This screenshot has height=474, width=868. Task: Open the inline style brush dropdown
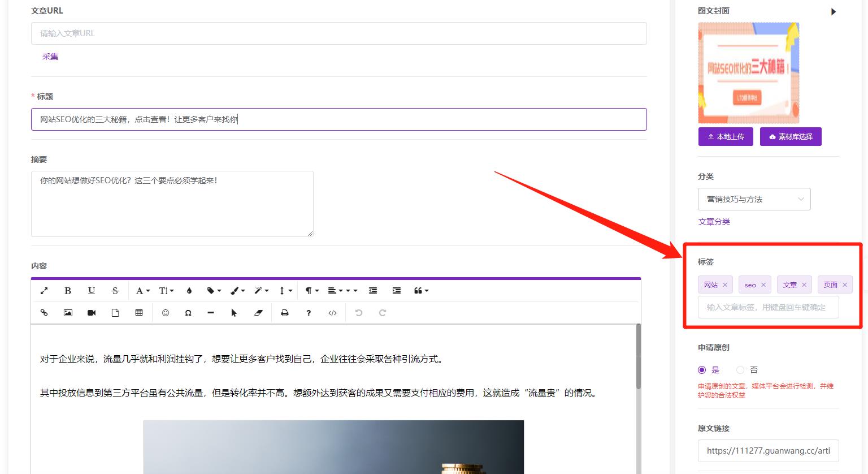point(237,291)
